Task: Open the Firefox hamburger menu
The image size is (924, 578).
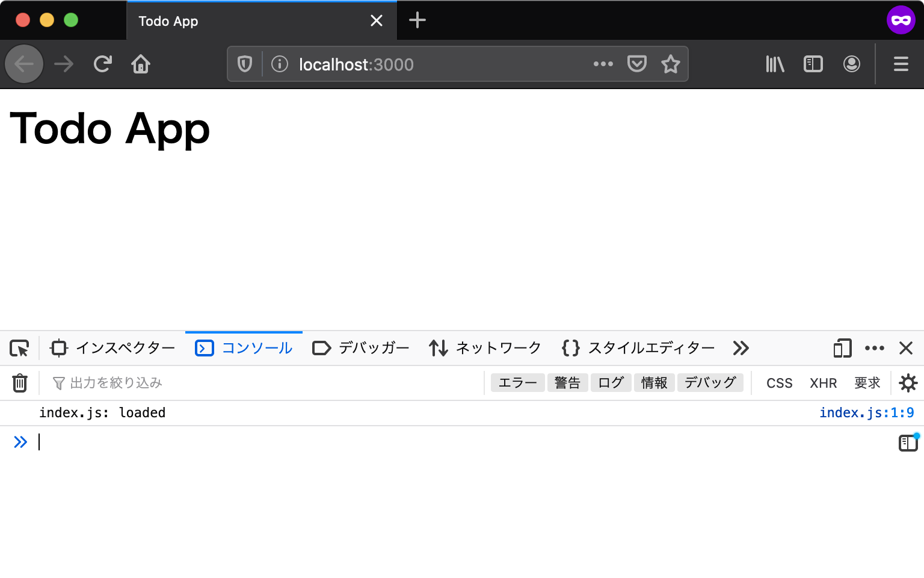Action: [901, 64]
